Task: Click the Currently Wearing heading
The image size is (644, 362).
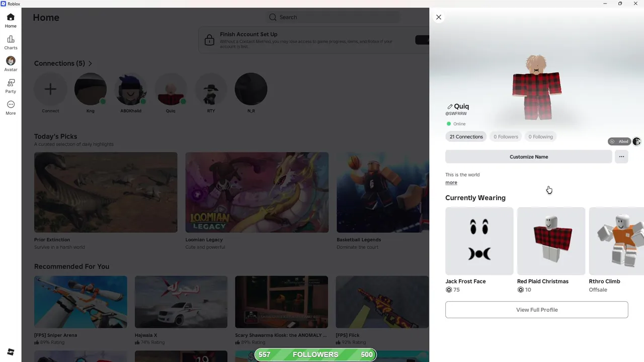Action: (x=475, y=198)
